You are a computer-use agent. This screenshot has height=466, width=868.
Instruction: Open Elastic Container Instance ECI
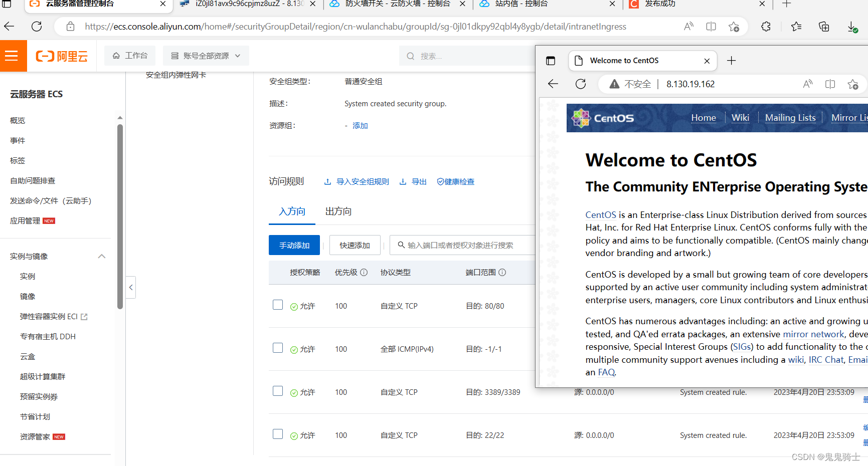pyautogui.click(x=54, y=317)
